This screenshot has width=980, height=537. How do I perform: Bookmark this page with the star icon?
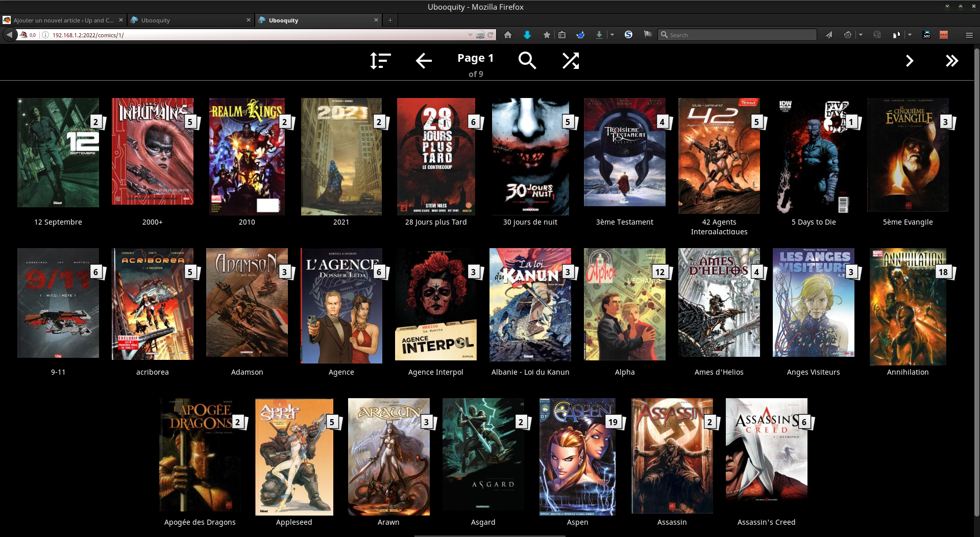pyautogui.click(x=547, y=35)
